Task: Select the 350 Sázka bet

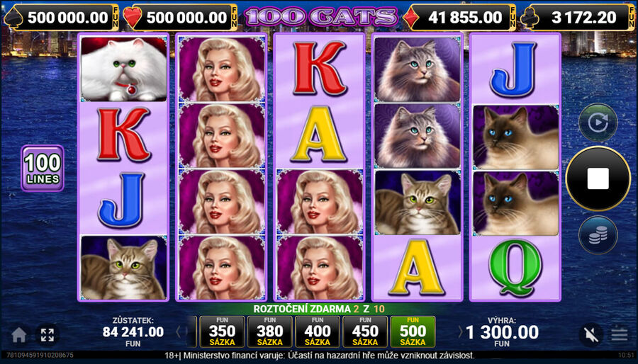Action: tap(222, 332)
